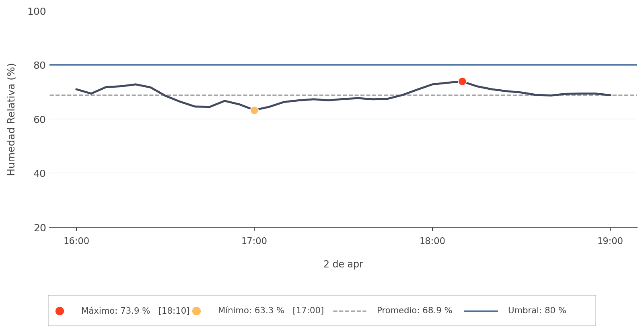Click the 18:00 x-axis tick label
Image resolution: width=644 pixels, height=333 pixels.
(x=432, y=241)
